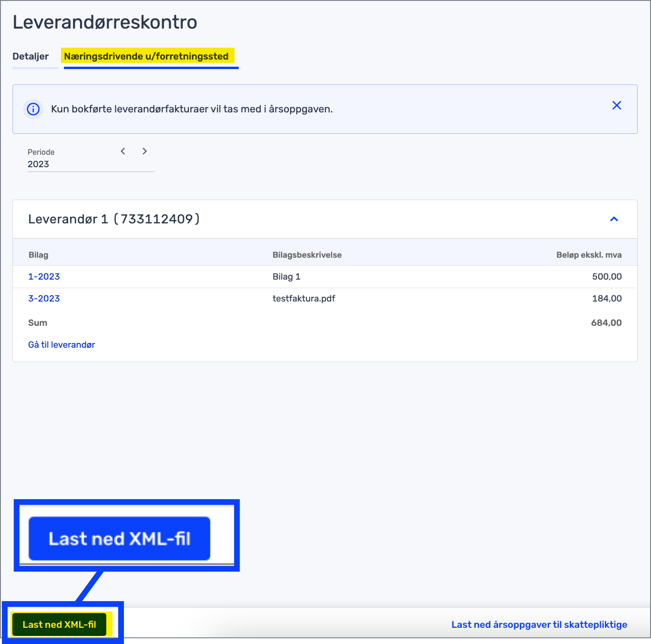
Task: Click the Bilagsbeskrivelse column header
Action: tap(307, 255)
